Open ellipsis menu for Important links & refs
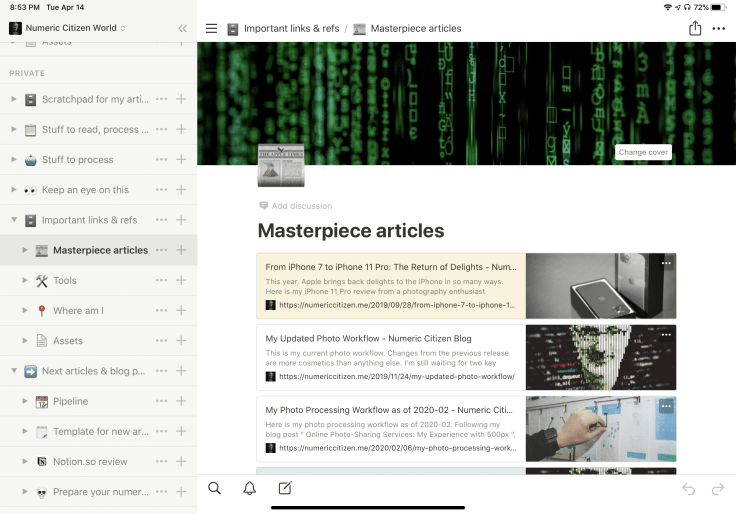The height and width of the screenshot is (514, 736). pos(161,220)
